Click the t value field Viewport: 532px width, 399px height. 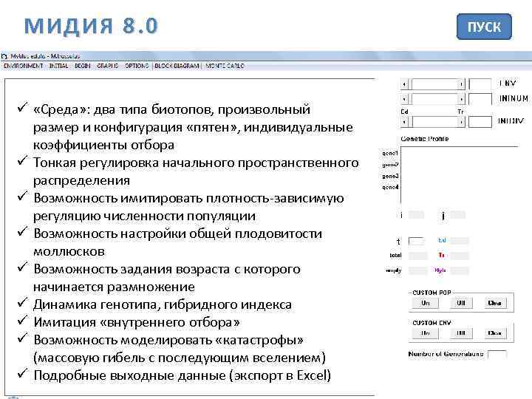416,241
